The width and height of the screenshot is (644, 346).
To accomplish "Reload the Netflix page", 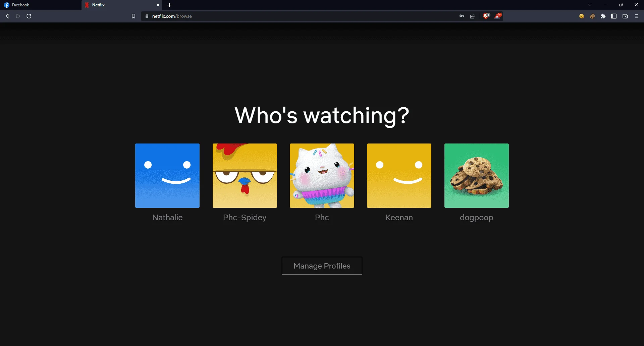I will [29, 16].
